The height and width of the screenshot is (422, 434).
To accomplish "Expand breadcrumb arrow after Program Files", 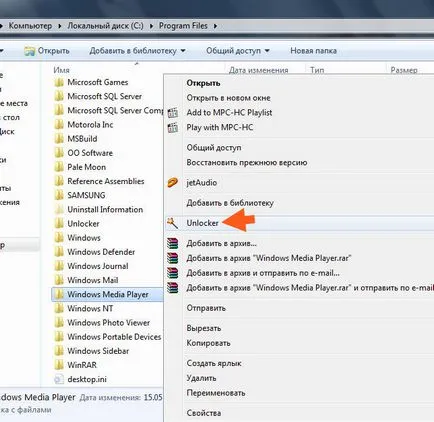I will pyautogui.click(x=215, y=26).
